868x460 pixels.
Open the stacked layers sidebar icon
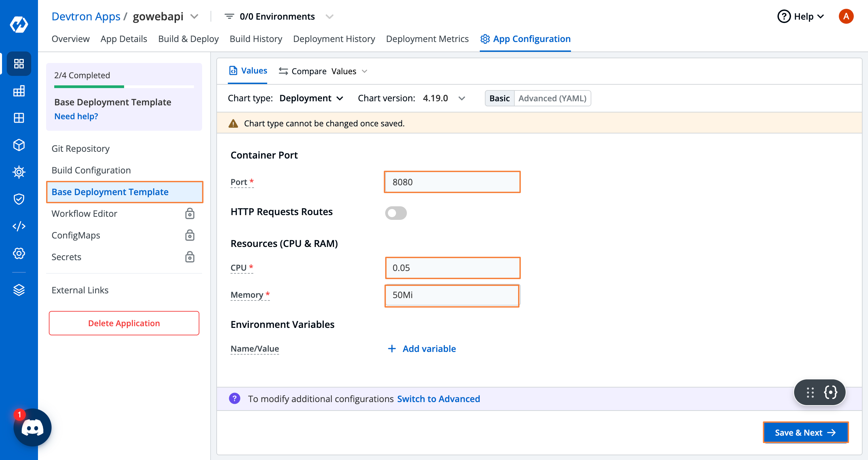point(19,290)
